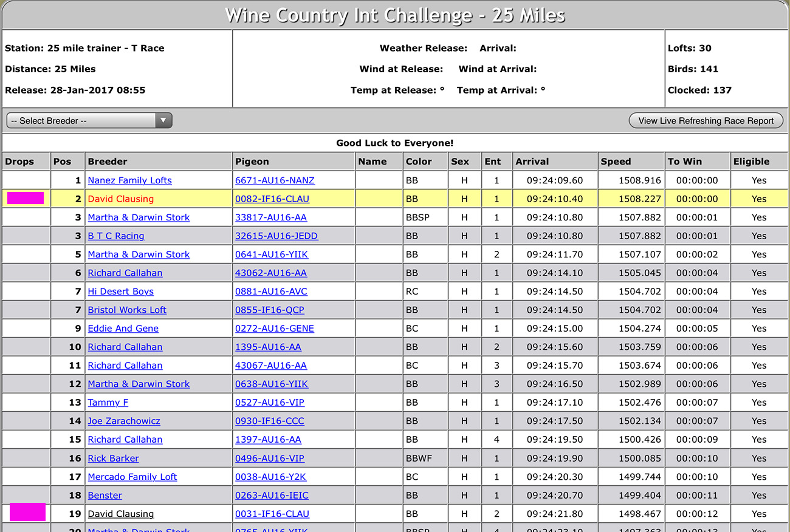
Task: Open Hi Desert Boys breeder link
Action: click(120, 292)
